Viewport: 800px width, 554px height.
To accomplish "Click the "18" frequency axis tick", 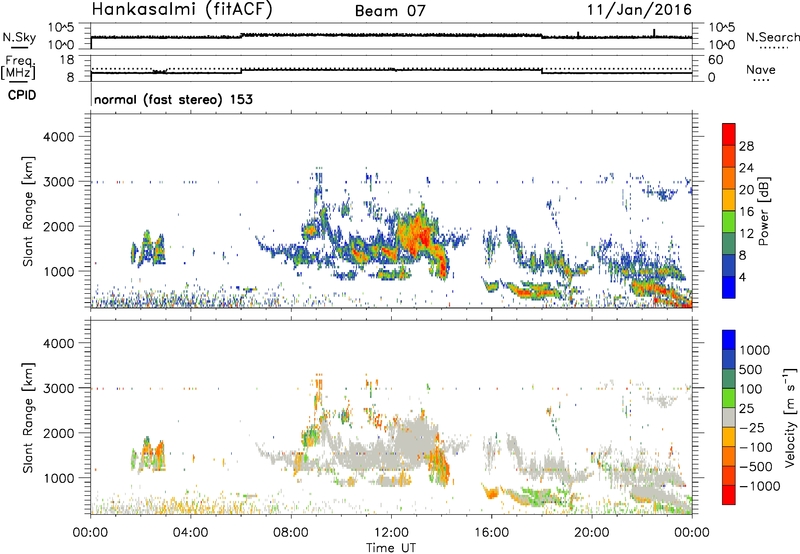I will 67,60.
